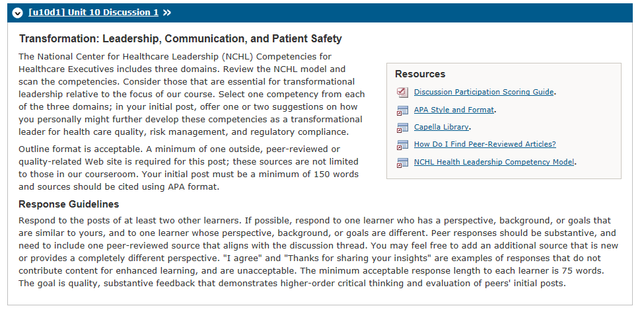This screenshot has width=644, height=310.
Task: Open the APA Style and Format link
Action: pyautogui.click(x=454, y=110)
